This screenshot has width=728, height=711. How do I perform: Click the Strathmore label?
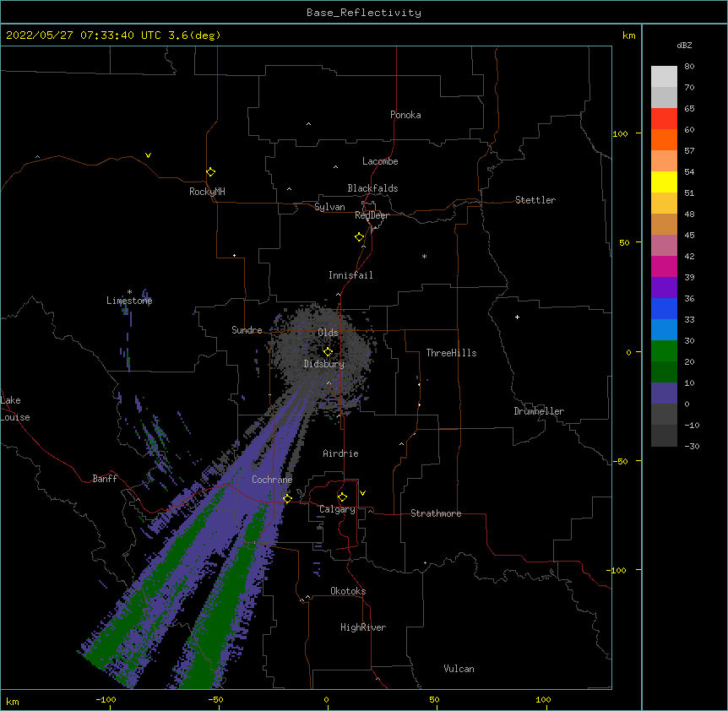point(436,513)
